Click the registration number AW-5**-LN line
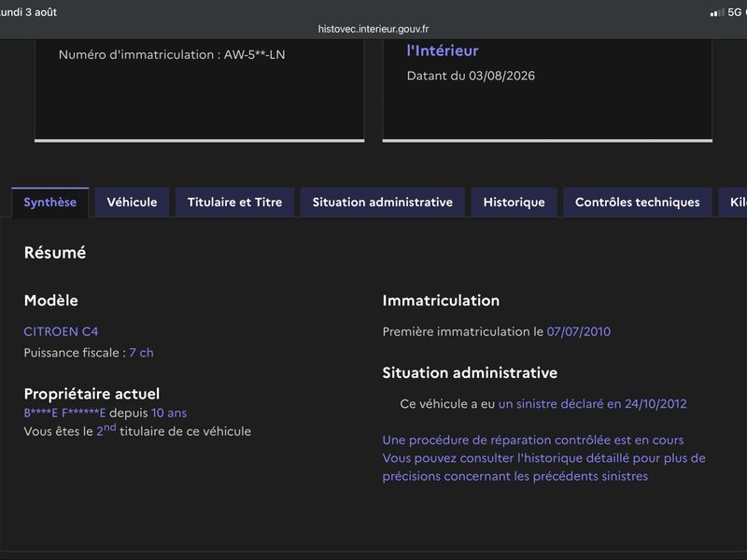Viewport: 747px width, 560px height. point(172,55)
